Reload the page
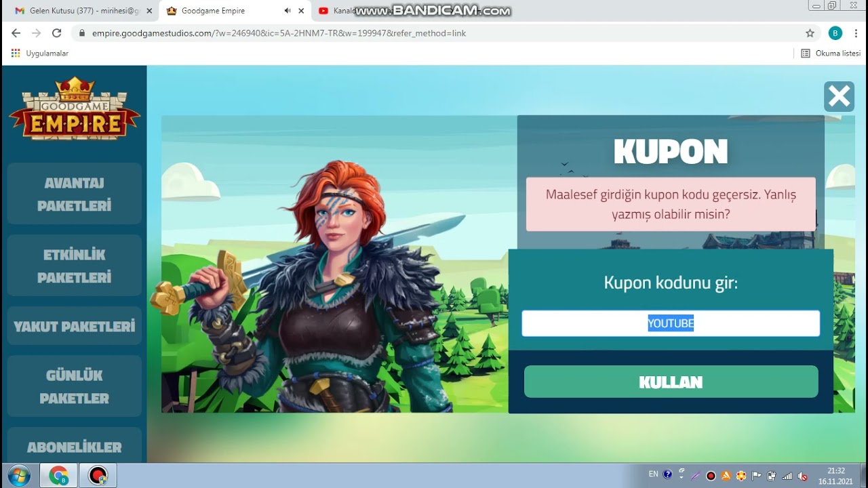This screenshot has height=488, width=868. coord(57,33)
